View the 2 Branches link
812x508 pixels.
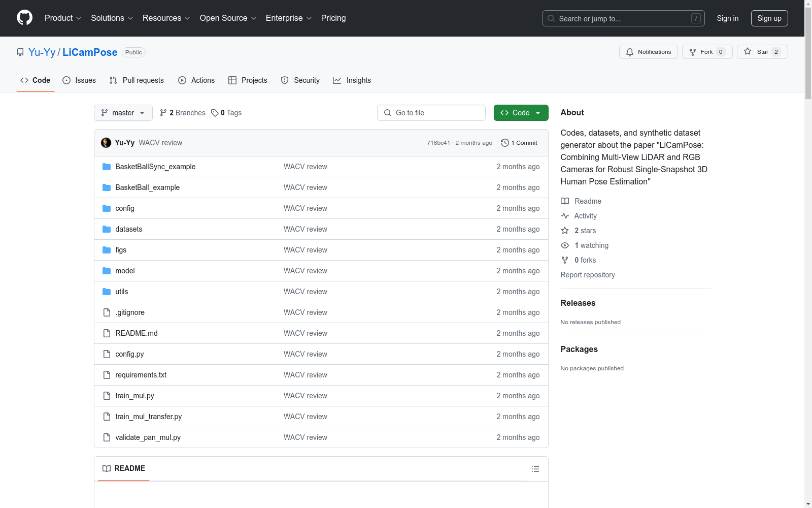183,113
